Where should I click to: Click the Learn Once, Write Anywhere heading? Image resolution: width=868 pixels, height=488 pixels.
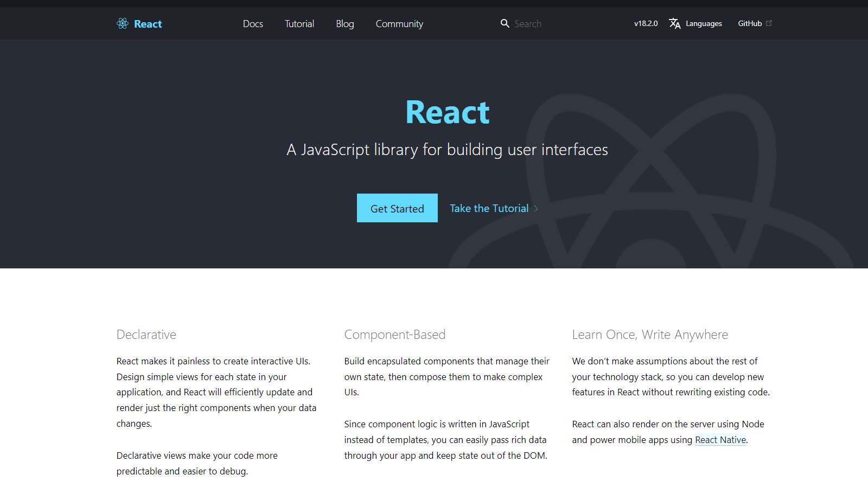(x=650, y=335)
